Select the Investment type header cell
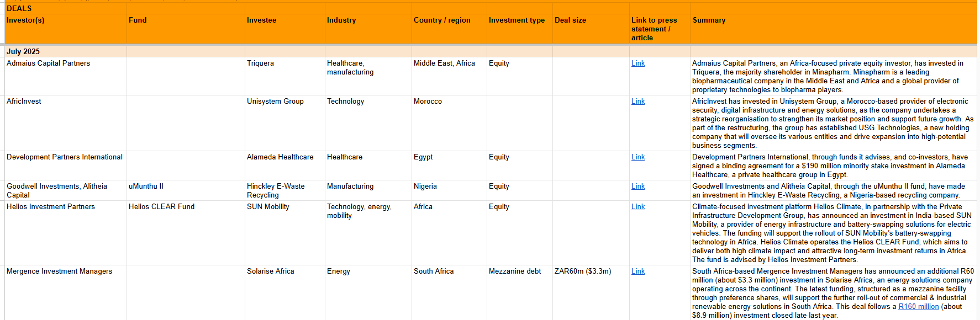The height and width of the screenshot is (320, 980). pos(520,29)
